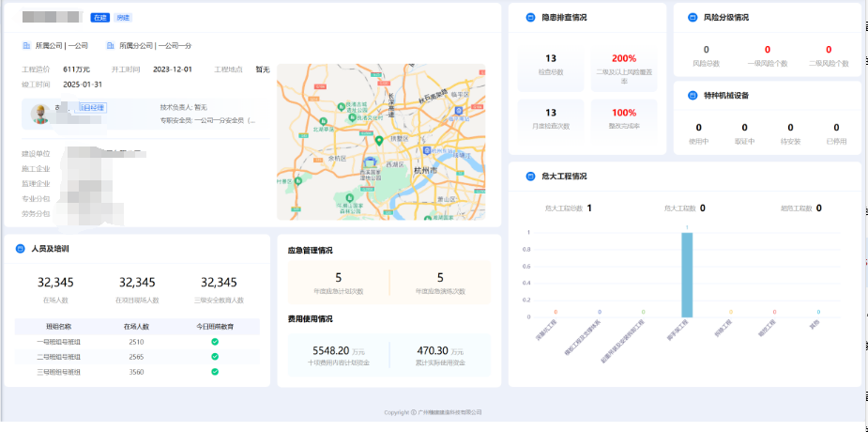Viewport: 868px width, 432px height.
Task: Select the 在建 status tag
Action: point(99,17)
